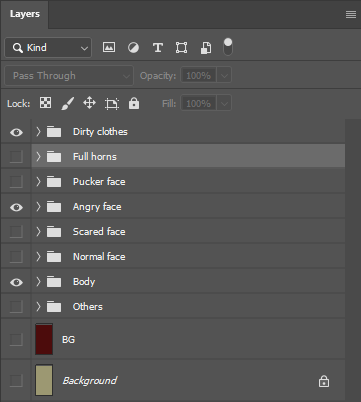Open the Fill slider arrow
The image size is (361, 402).
coord(224,103)
